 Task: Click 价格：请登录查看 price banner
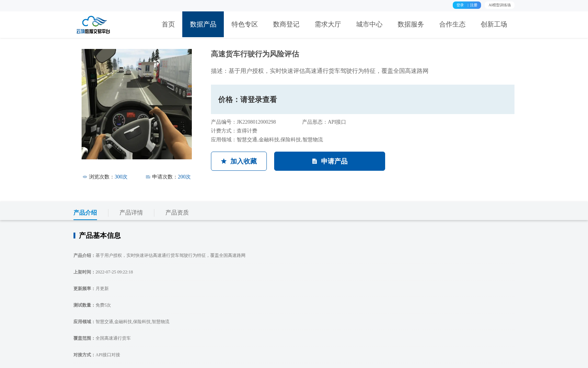pos(363,99)
